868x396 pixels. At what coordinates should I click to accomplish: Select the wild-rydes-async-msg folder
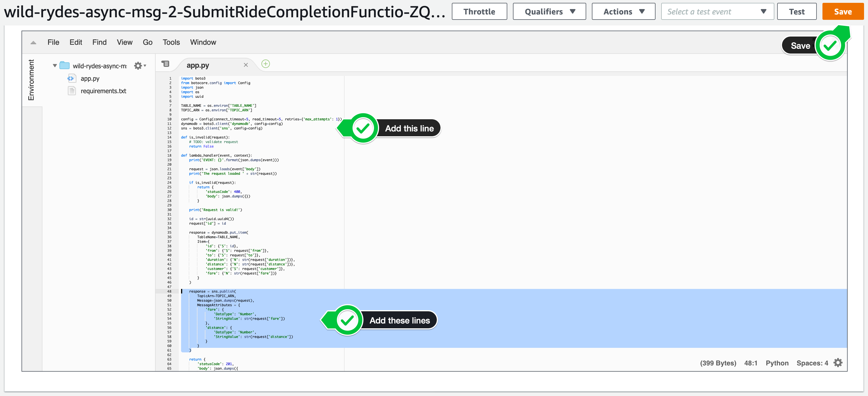(x=100, y=66)
